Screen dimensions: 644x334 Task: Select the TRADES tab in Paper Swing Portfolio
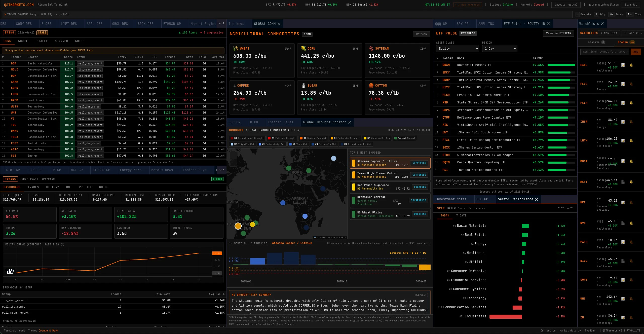tap(33, 187)
